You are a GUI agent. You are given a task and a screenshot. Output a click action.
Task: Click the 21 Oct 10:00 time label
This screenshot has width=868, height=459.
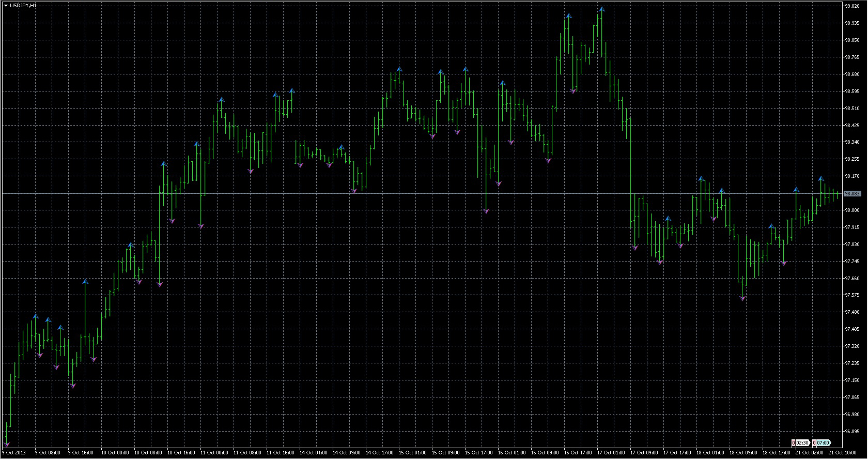pos(842,453)
